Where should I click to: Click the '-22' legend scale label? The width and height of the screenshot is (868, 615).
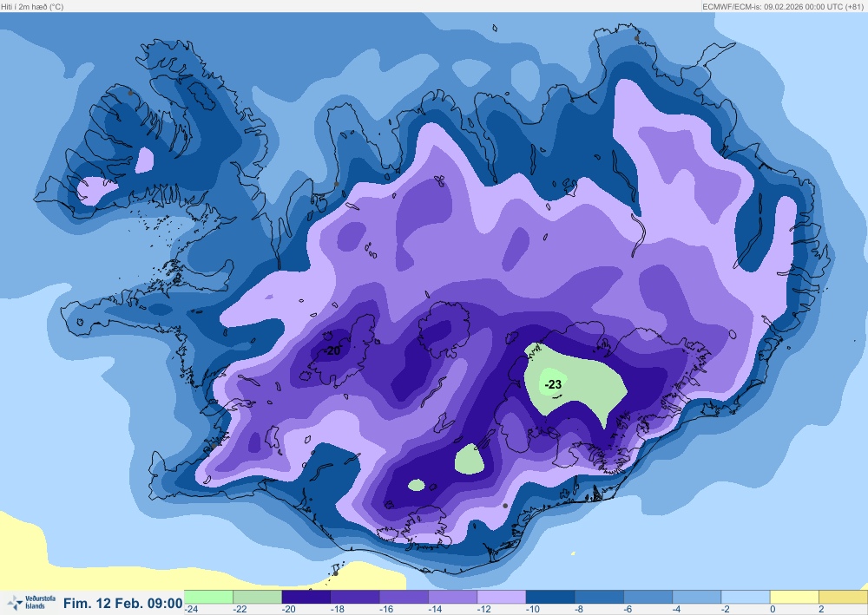point(240,609)
